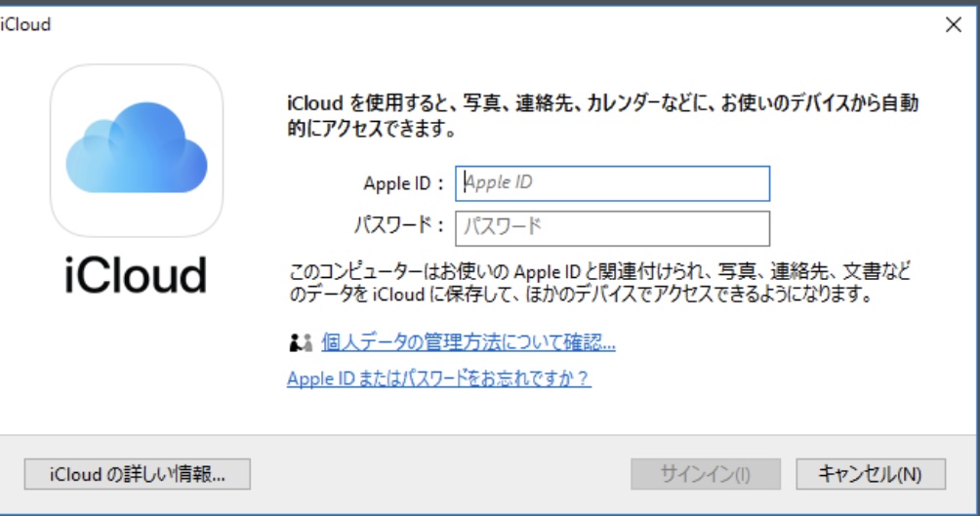Click the blue iCloud cloud logo
Screen dimensions: 980x516
tap(137, 147)
